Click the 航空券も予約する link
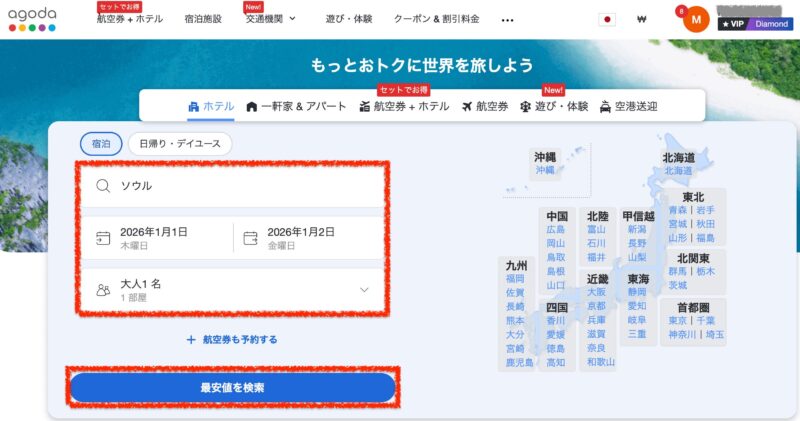Viewport: 800px width, 421px height. pos(232,340)
